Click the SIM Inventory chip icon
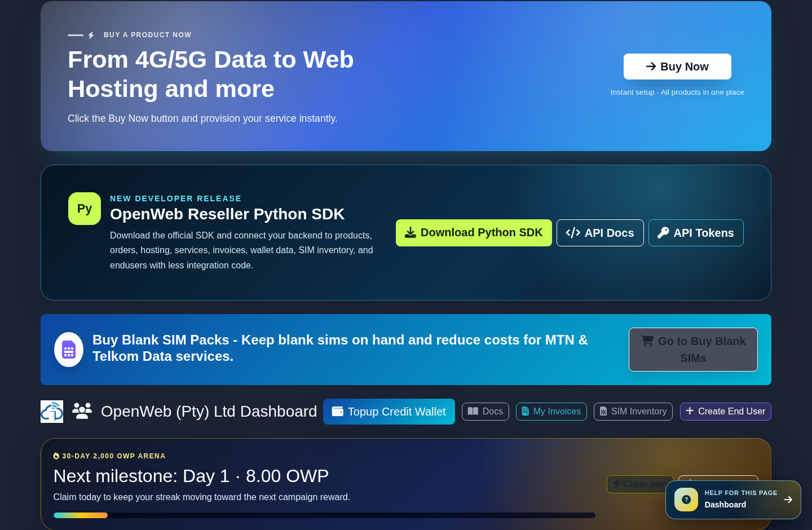The height and width of the screenshot is (530, 812). 603,412
